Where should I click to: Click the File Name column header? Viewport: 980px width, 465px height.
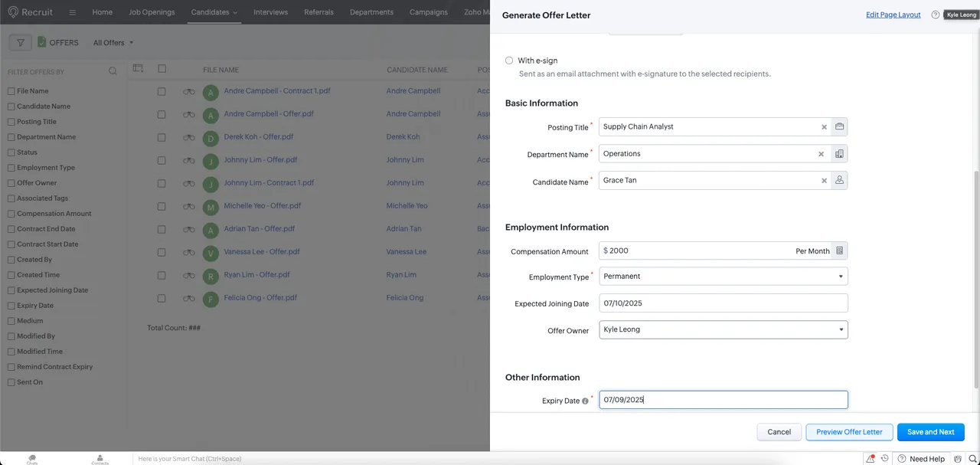coord(221,70)
